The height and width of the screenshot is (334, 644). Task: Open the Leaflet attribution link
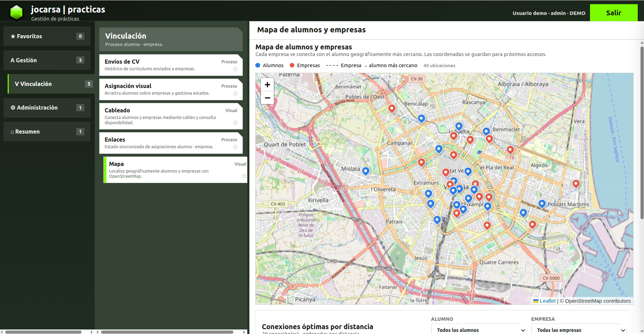click(548, 301)
